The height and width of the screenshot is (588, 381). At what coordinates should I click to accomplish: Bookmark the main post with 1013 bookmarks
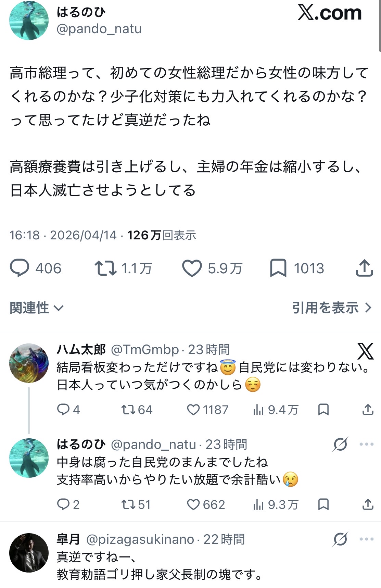[278, 268]
